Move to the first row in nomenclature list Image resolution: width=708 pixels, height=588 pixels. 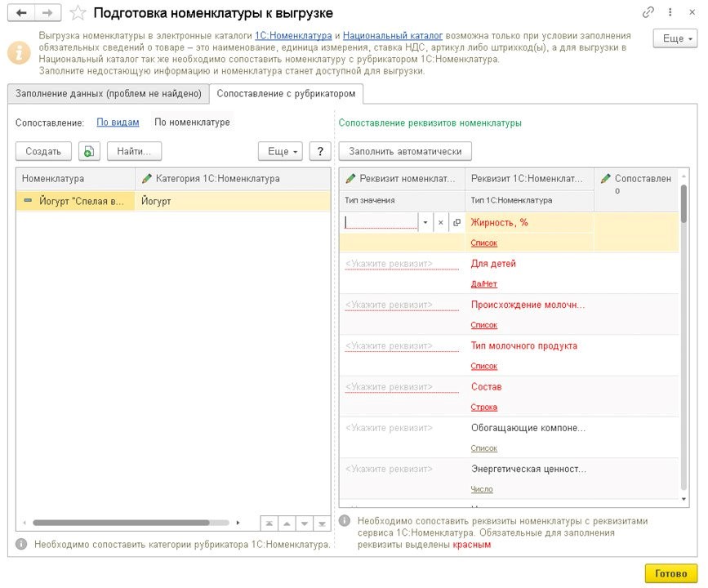268,523
